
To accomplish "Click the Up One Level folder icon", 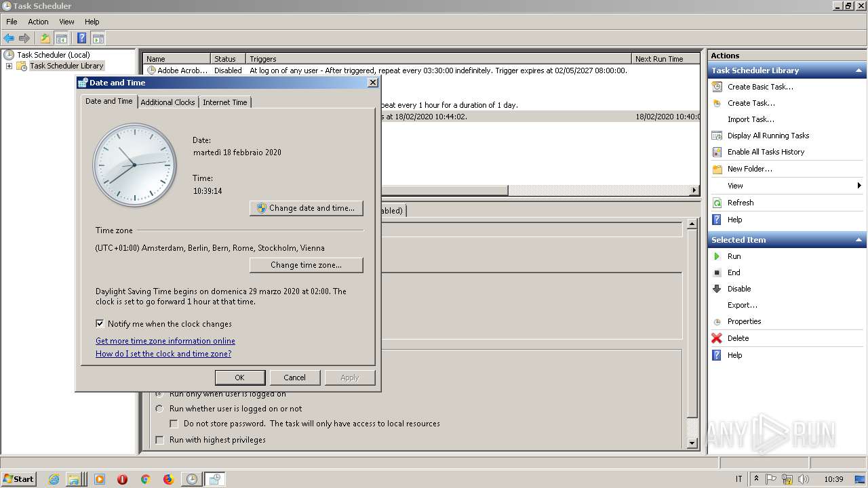I will (x=45, y=39).
